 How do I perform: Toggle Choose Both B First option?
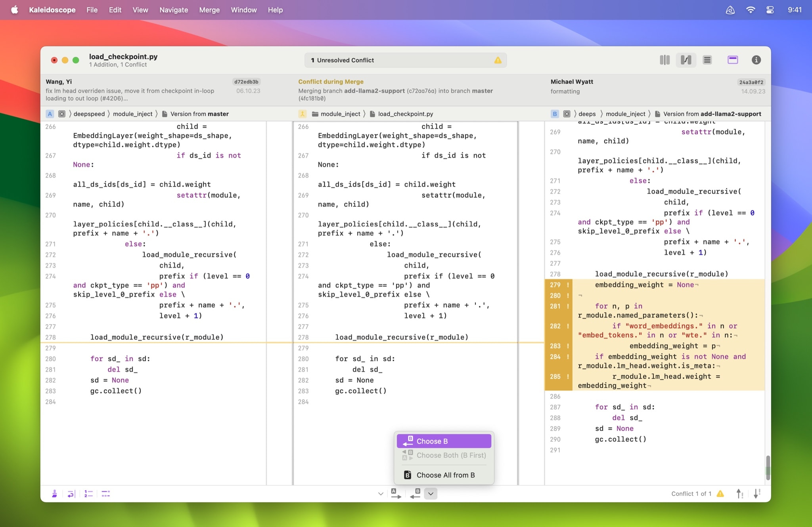444,455
